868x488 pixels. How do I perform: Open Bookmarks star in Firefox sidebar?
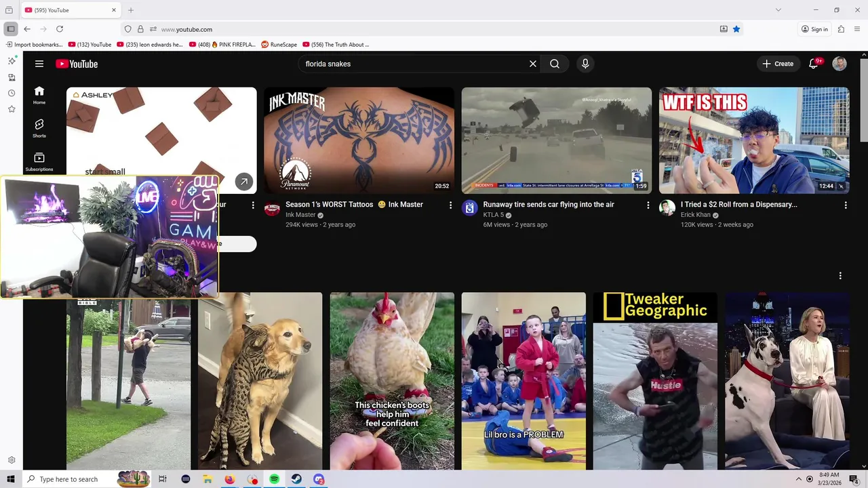(x=12, y=109)
